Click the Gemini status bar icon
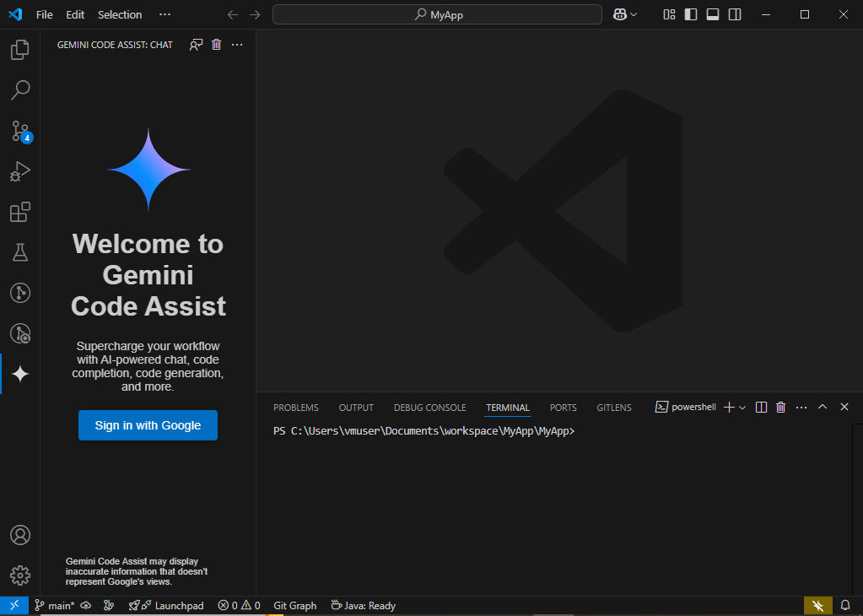 (x=818, y=606)
